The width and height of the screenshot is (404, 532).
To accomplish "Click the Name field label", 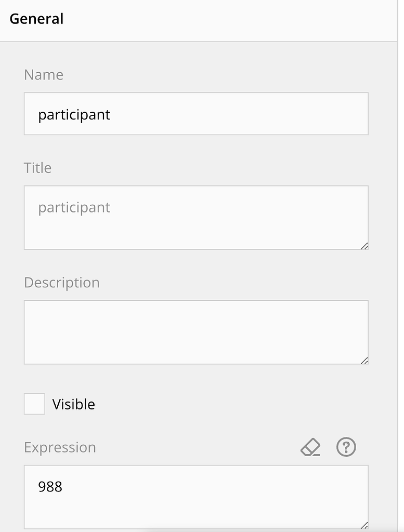I will [43, 75].
